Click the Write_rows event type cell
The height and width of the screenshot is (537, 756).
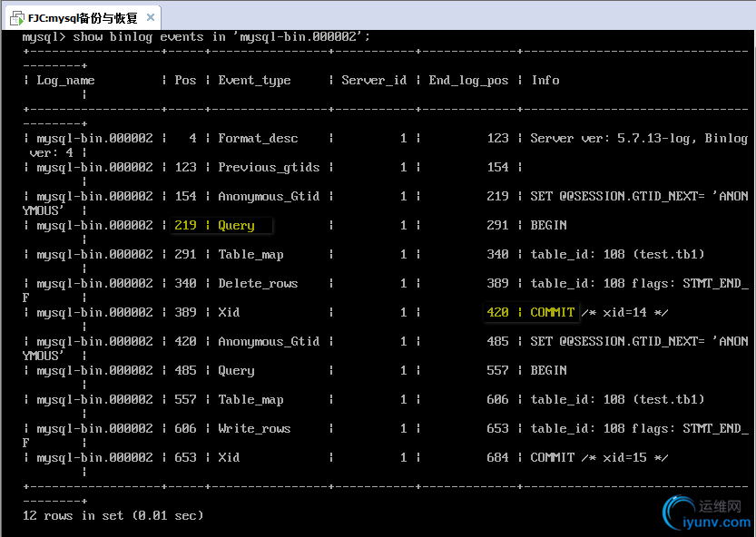coord(254,428)
